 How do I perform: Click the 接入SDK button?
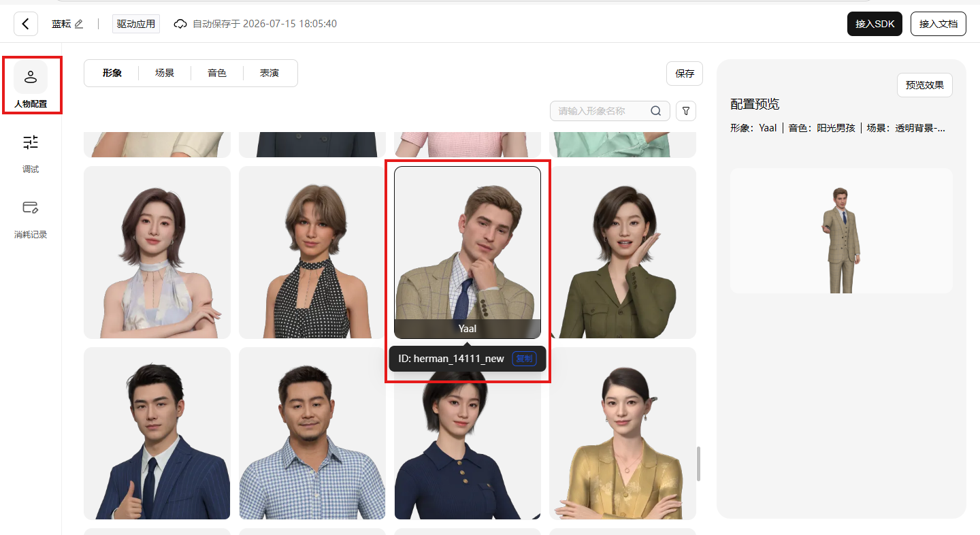(x=875, y=24)
